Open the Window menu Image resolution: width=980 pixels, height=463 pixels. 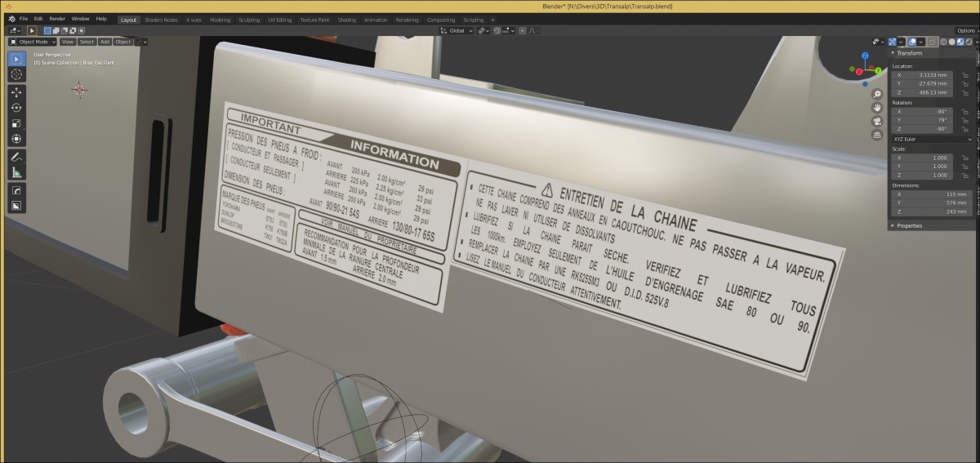click(80, 19)
